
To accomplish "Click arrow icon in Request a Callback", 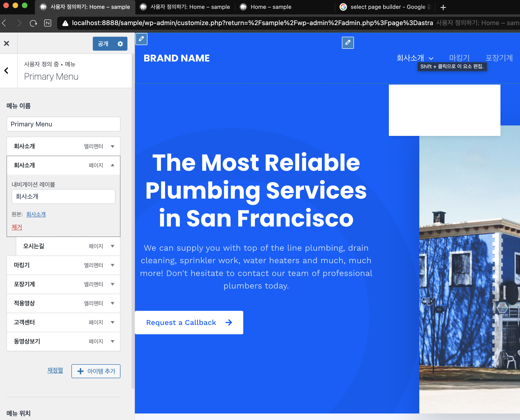I will click(229, 322).
